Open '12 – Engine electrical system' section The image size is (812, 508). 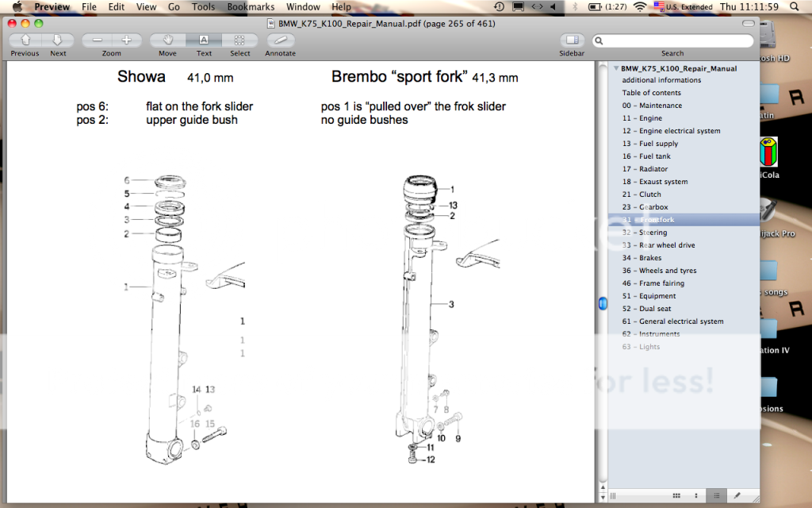(671, 131)
